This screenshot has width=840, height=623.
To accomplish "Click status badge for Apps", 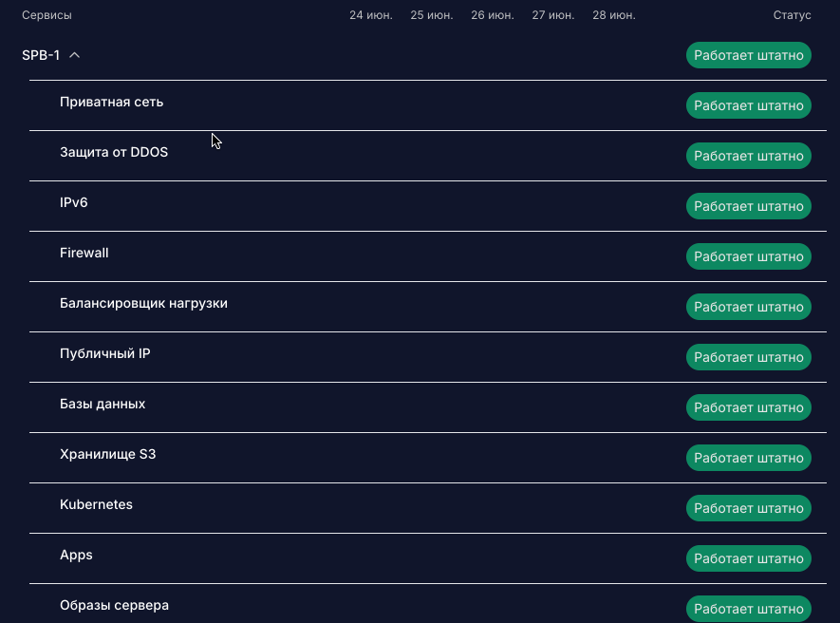I will [x=748, y=558].
